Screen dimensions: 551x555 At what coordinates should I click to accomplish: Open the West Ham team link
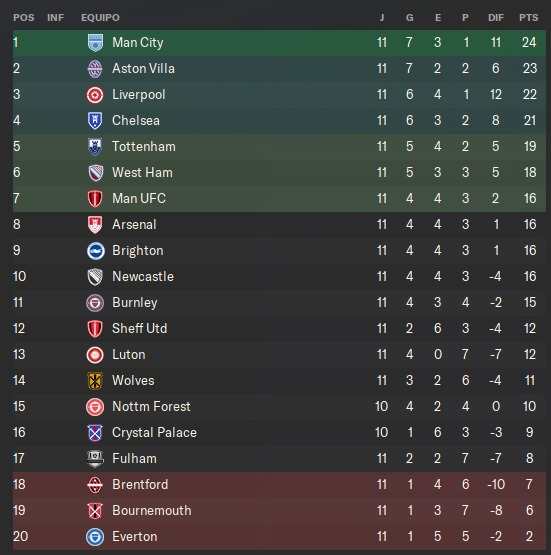[x=142, y=172]
